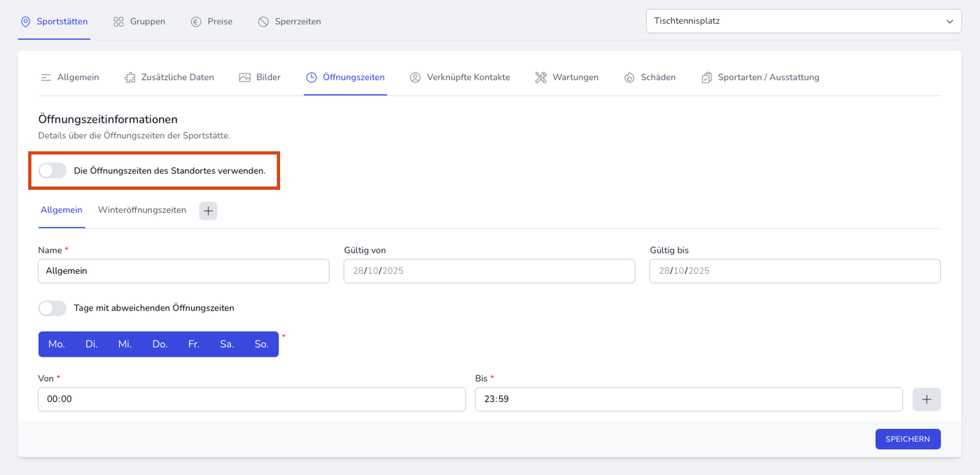The image size is (980, 475).
Task: Open the Preise euro icon
Action: 196,22
